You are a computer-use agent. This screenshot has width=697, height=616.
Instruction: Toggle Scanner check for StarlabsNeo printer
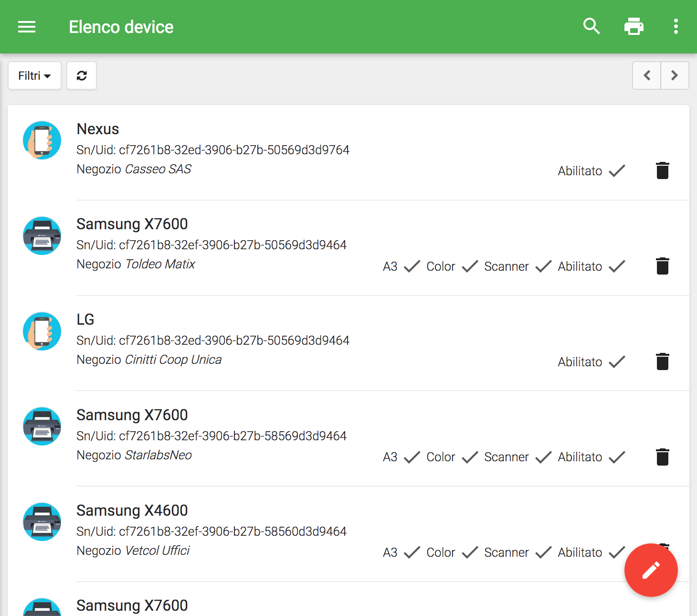543,457
